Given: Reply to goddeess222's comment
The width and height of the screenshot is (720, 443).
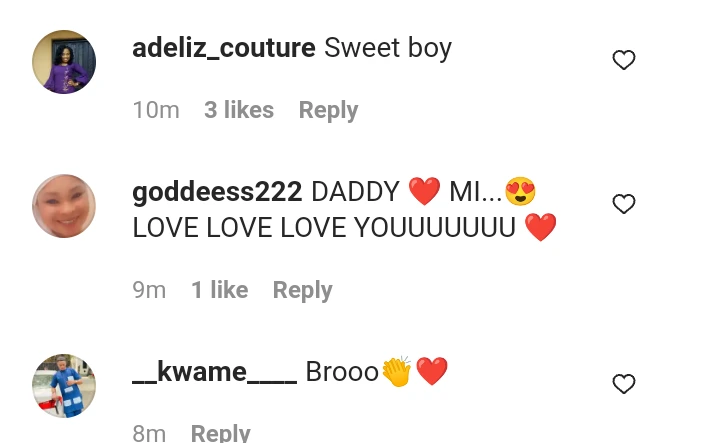Looking at the screenshot, I should [303, 291].
